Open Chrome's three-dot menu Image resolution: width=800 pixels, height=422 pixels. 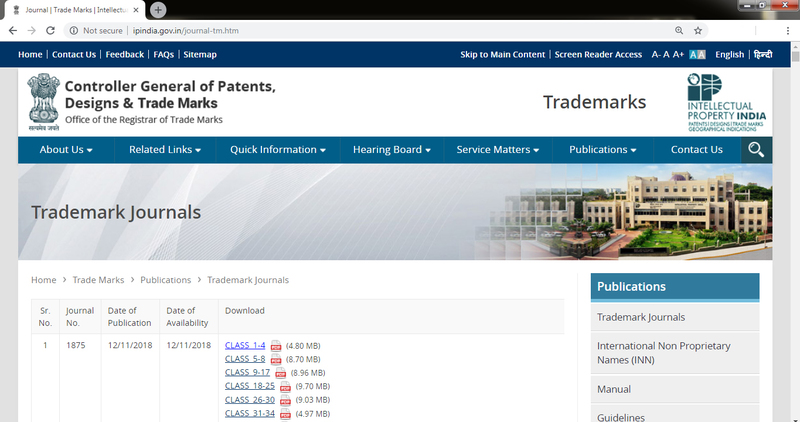tap(784, 31)
